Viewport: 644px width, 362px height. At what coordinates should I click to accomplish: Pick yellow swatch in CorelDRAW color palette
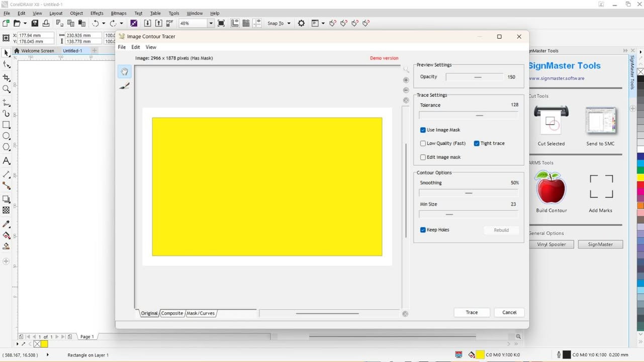click(640, 177)
